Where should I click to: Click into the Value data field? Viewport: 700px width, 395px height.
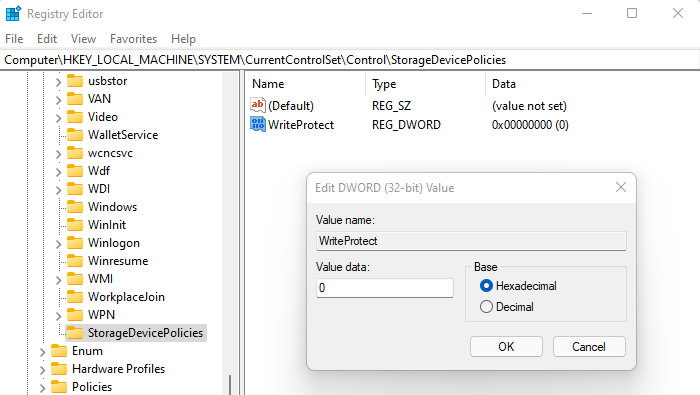click(384, 288)
